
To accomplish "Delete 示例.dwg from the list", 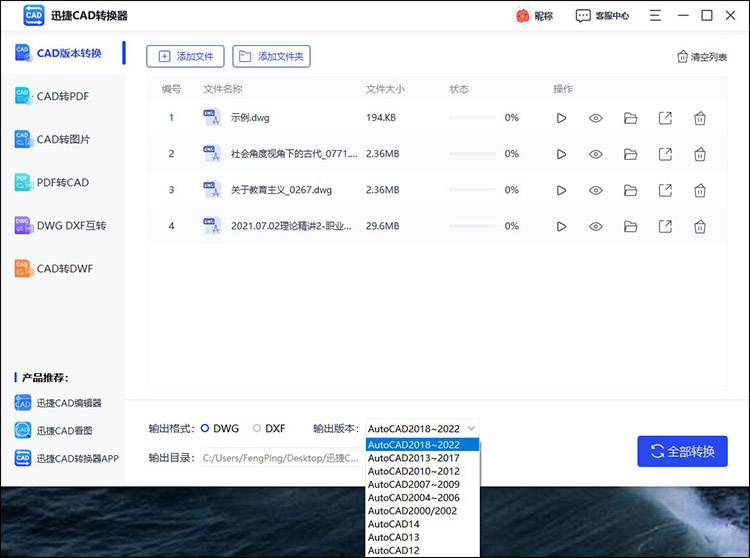I will (x=700, y=118).
